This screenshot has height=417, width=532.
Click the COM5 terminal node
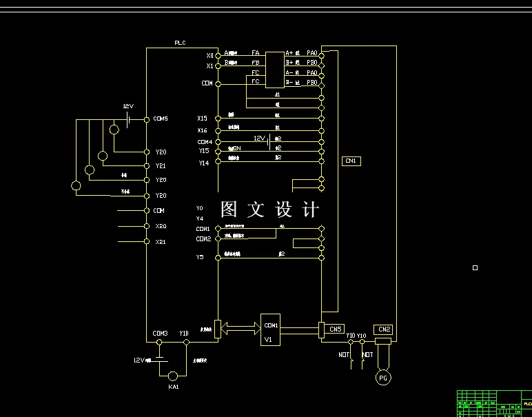pyautogui.click(x=147, y=119)
